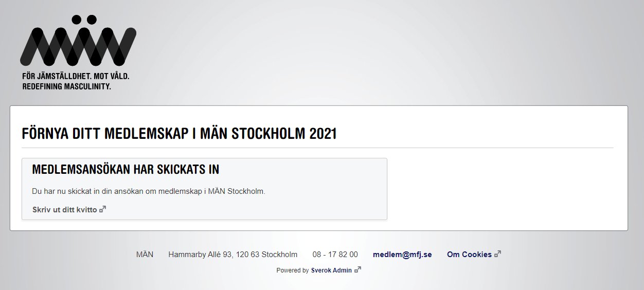
Task: Click the REDEFINING MASCULINITY tagline text
Action: click(x=67, y=86)
